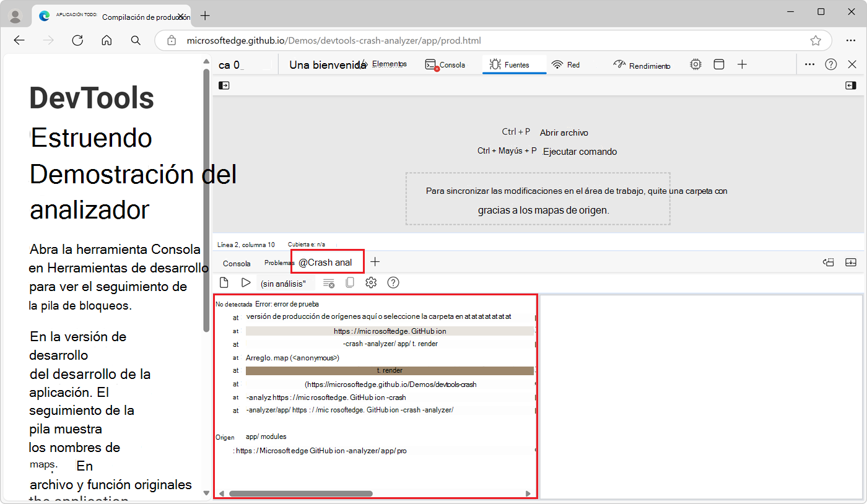Click the Una bienvenida tab
This screenshot has width=867, height=504.
tap(328, 64)
